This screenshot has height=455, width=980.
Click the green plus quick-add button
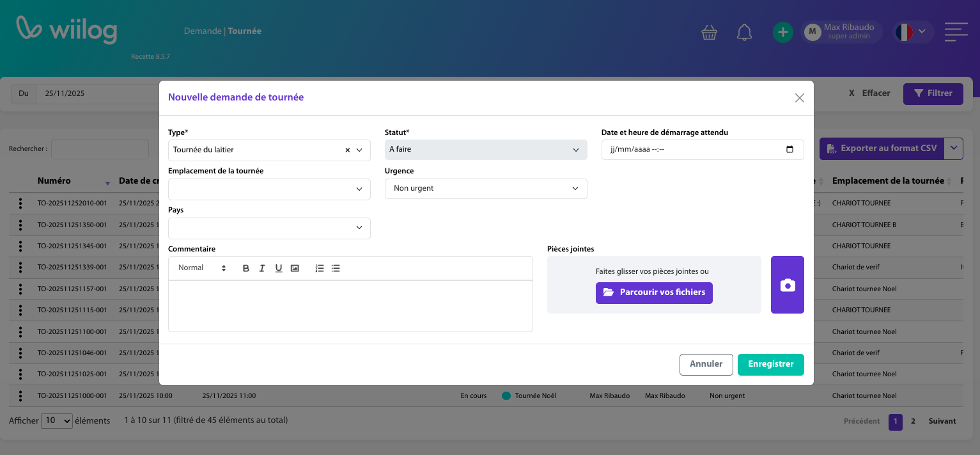coord(782,32)
